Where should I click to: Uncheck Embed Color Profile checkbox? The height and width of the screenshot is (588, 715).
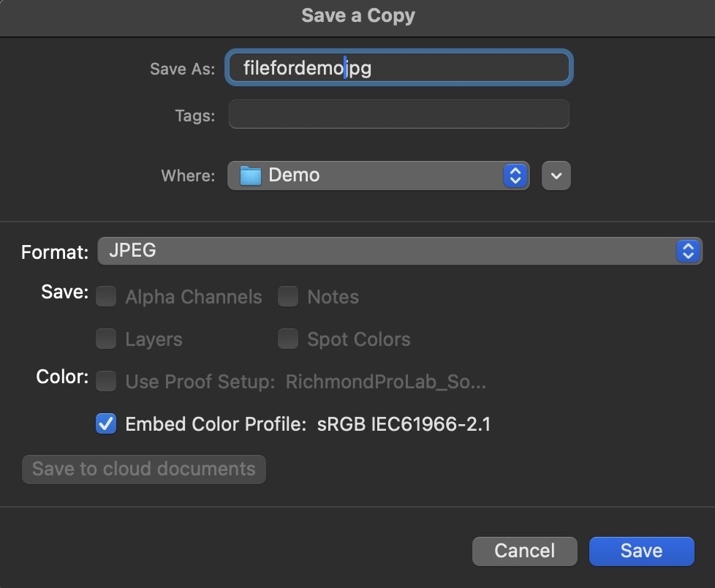click(x=106, y=423)
